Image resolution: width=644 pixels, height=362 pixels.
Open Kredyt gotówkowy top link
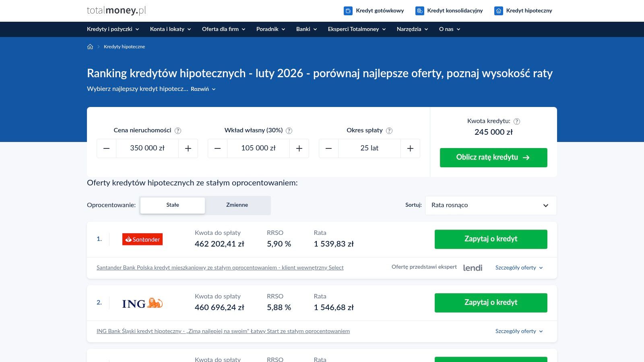coord(380,11)
